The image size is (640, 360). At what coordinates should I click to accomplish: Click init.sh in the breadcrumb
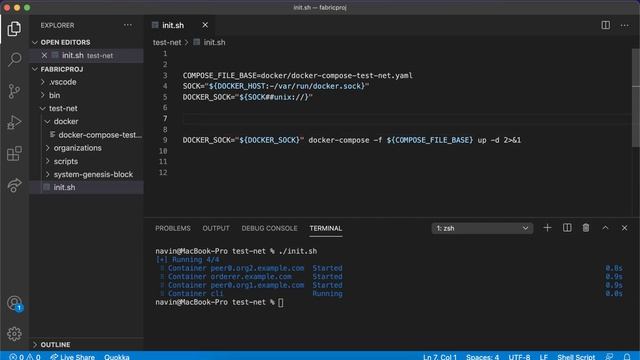(214, 42)
